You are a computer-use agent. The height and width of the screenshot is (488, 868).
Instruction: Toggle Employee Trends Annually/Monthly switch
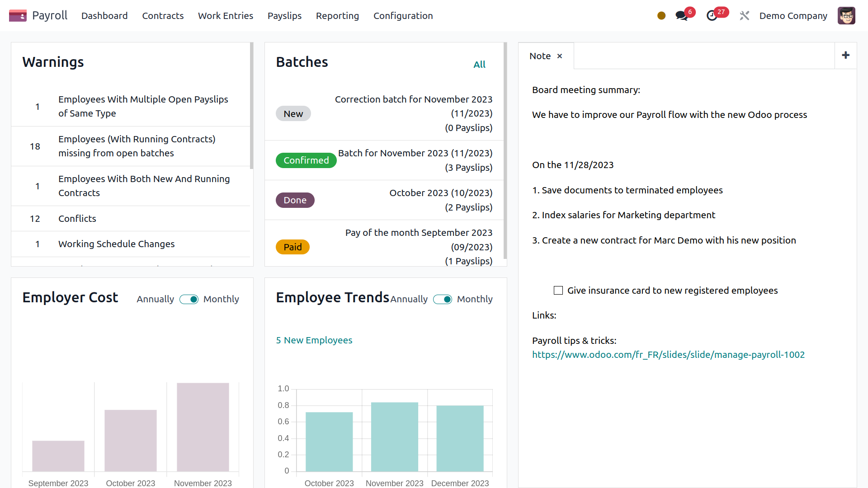coord(443,299)
